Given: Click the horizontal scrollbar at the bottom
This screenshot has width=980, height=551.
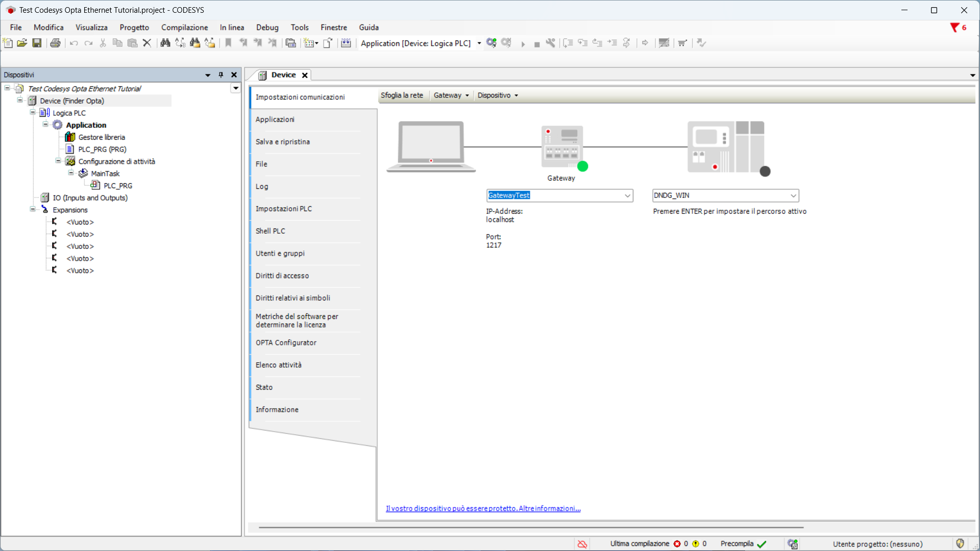Looking at the screenshot, I should click(x=531, y=527).
